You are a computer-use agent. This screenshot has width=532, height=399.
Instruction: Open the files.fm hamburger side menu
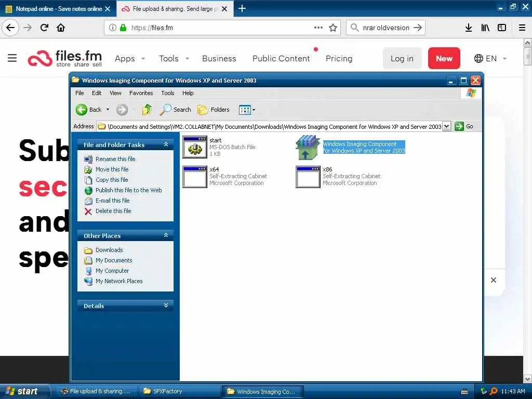pos(12,58)
